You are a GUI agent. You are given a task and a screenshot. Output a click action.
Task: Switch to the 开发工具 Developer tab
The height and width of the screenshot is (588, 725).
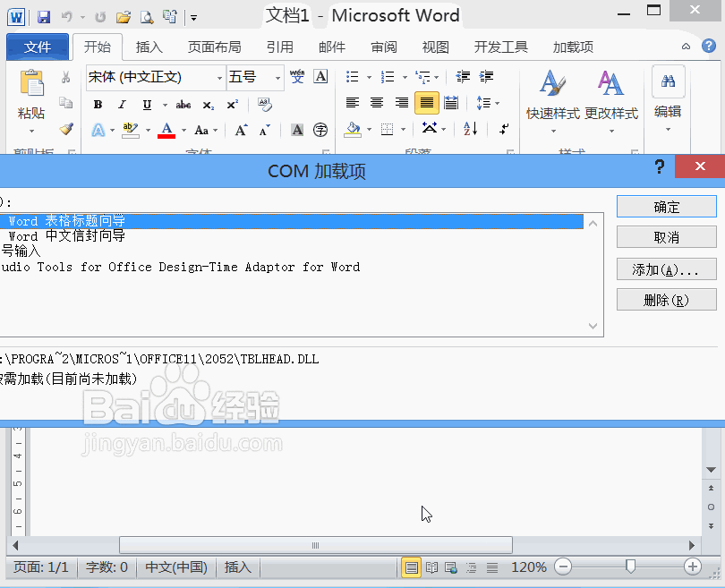point(500,47)
